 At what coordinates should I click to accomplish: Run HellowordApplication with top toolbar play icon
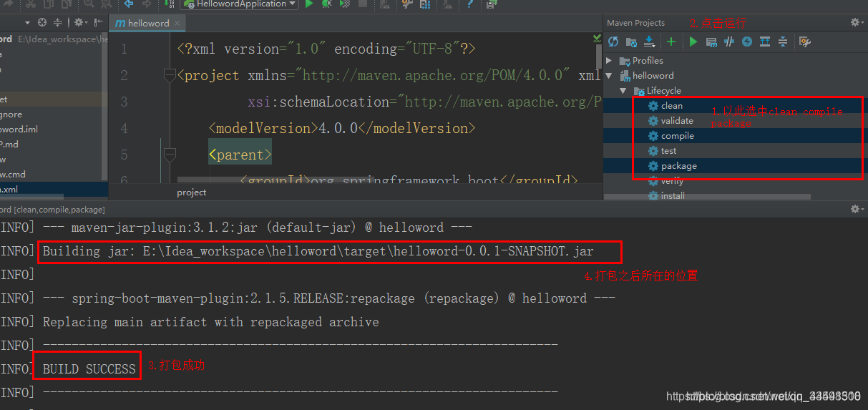point(309,4)
